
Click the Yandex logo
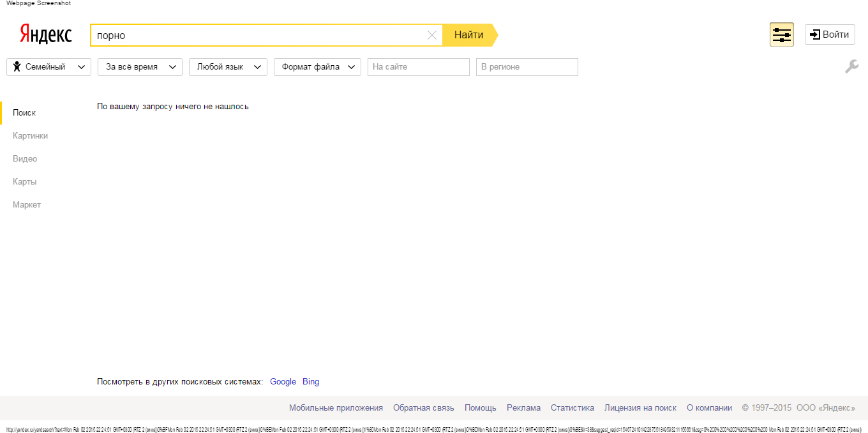coord(45,34)
